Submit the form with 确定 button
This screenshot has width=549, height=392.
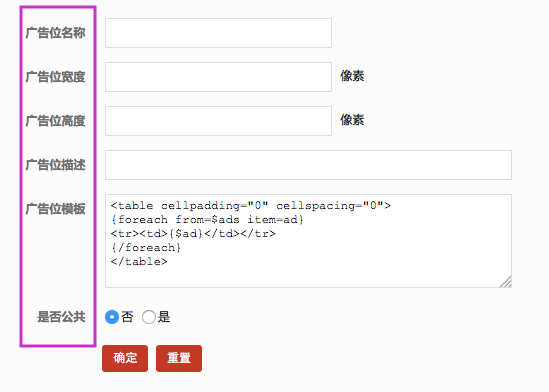tap(125, 358)
